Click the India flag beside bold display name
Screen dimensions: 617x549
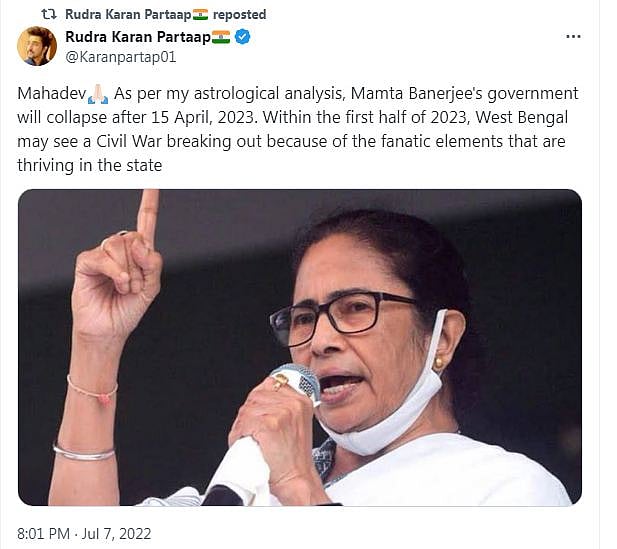tap(221, 37)
